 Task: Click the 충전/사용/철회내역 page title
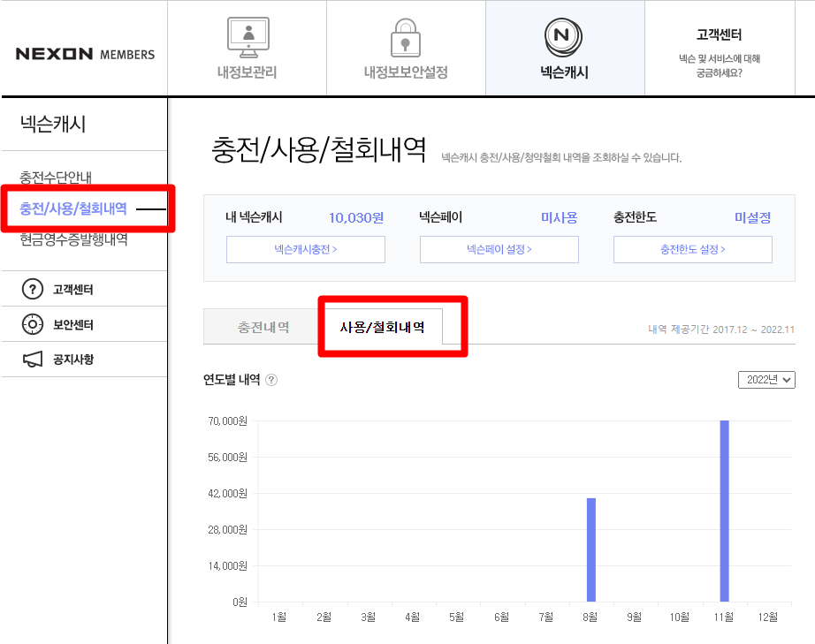(318, 149)
